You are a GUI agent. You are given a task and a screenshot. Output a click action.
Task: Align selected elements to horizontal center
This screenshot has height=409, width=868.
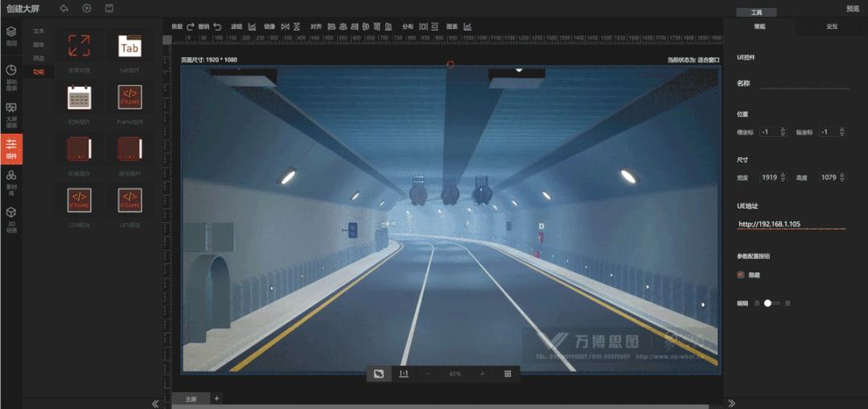[x=343, y=26]
